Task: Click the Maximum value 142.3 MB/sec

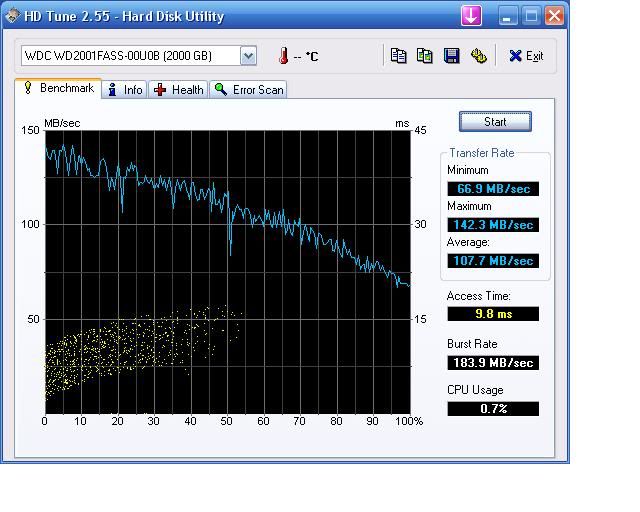Action: 493,225
